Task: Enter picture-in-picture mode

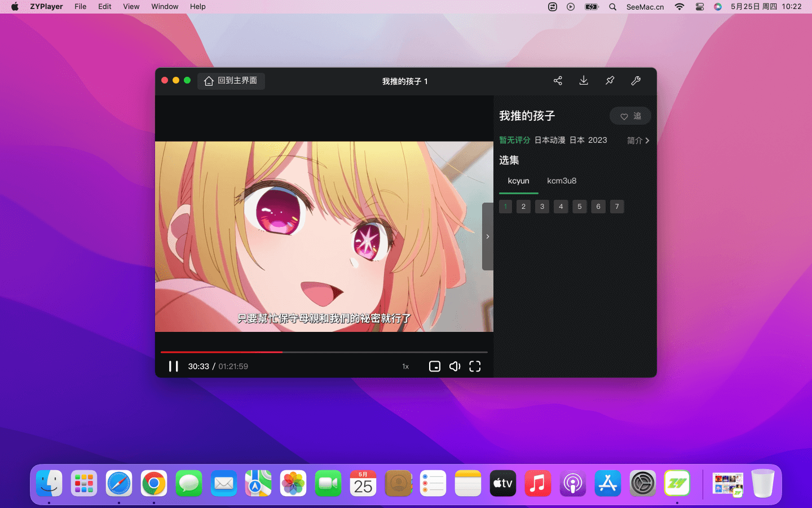Action: coord(434,366)
